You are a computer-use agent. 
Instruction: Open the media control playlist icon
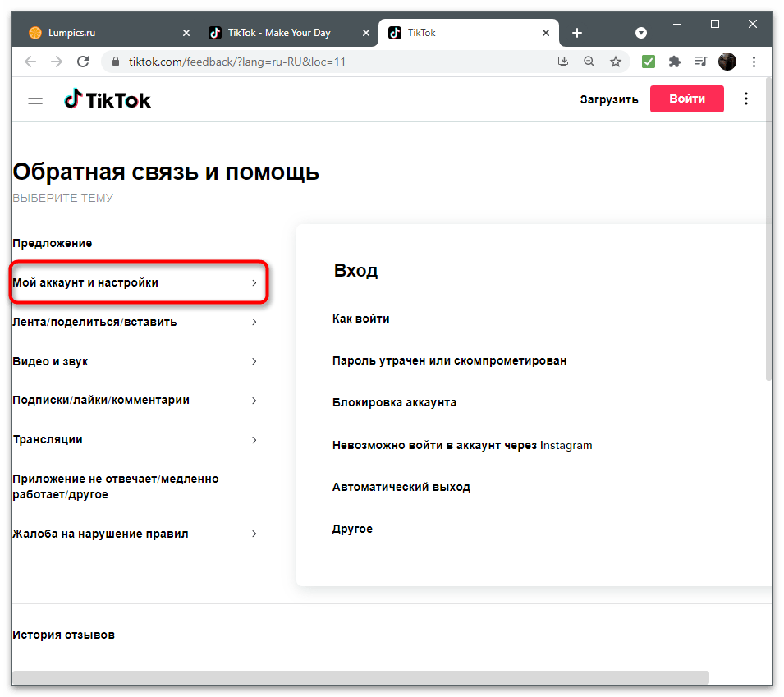point(700,62)
